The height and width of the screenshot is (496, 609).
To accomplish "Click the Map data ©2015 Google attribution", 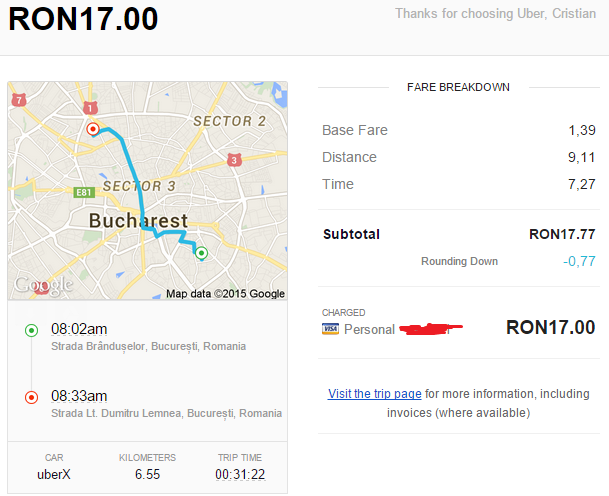I will [225, 294].
